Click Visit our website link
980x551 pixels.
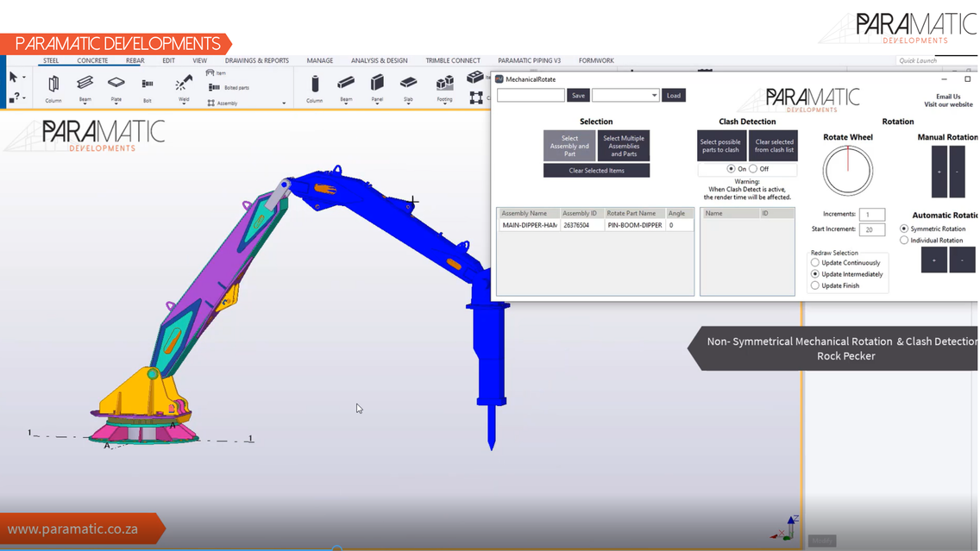948,104
